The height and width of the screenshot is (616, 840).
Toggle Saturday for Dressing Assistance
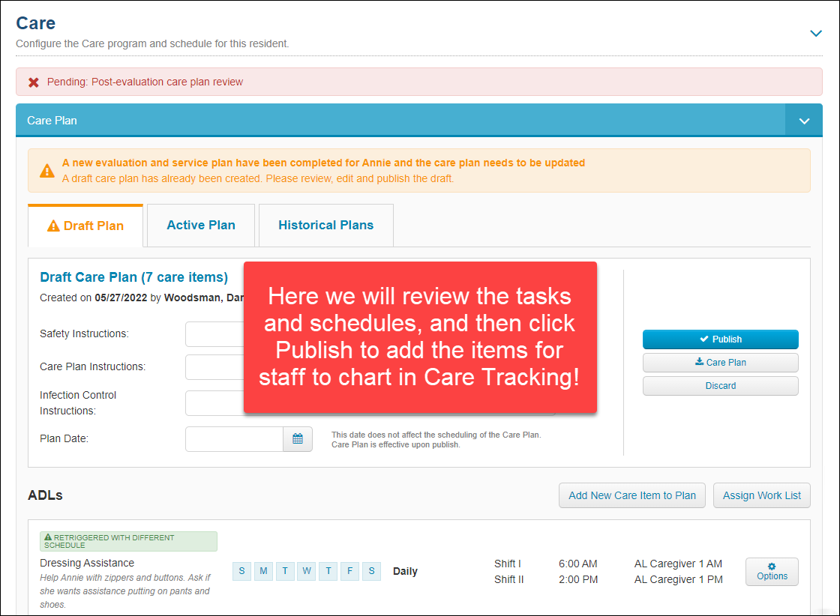(372, 571)
